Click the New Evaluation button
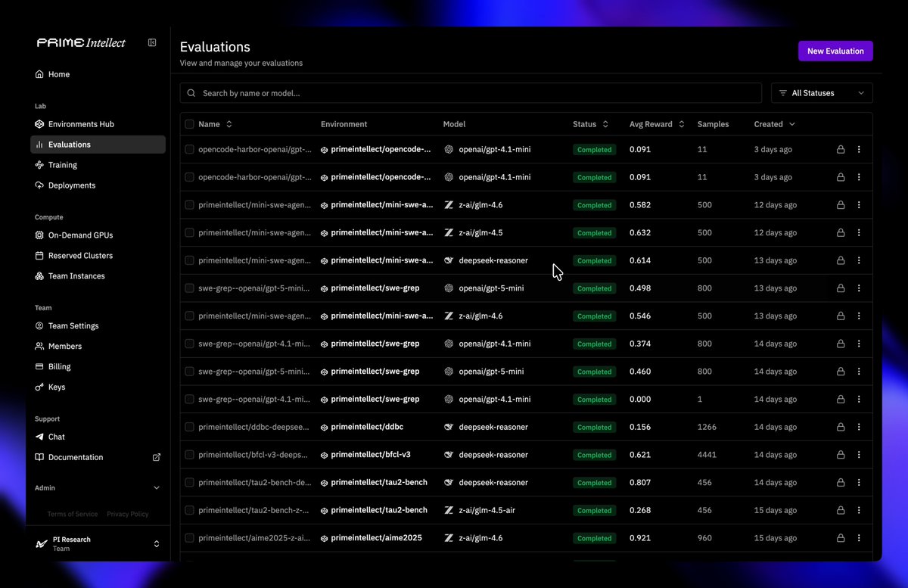The width and height of the screenshot is (908, 588). [x=835, y=51]
